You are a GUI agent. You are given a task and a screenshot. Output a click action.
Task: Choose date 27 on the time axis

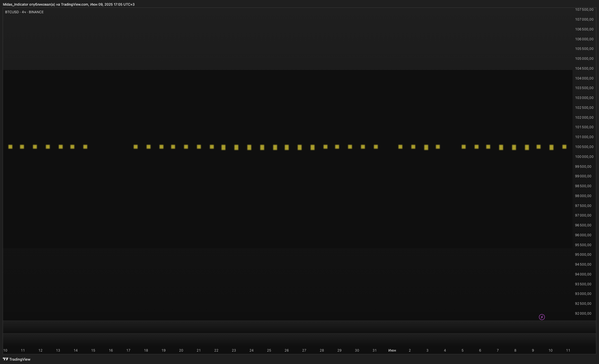304,351
